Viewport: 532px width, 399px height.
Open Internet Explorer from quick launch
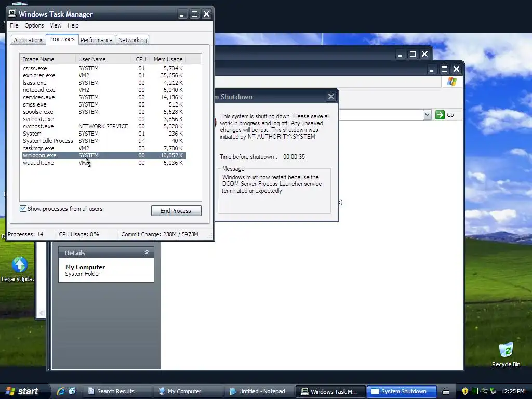61,391
